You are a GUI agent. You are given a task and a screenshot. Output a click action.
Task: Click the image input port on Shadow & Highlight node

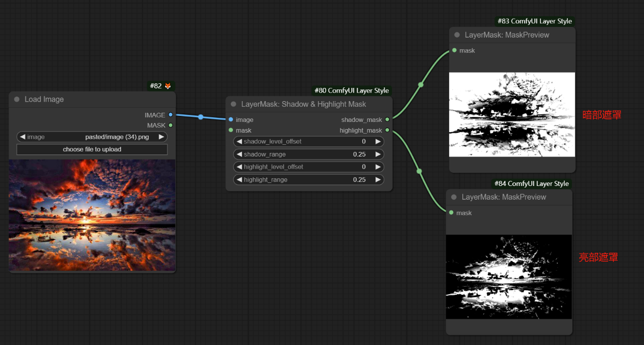pos(231,120)
